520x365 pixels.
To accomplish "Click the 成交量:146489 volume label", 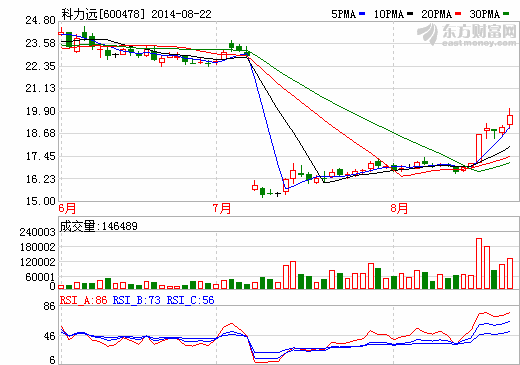I will 99,226.
